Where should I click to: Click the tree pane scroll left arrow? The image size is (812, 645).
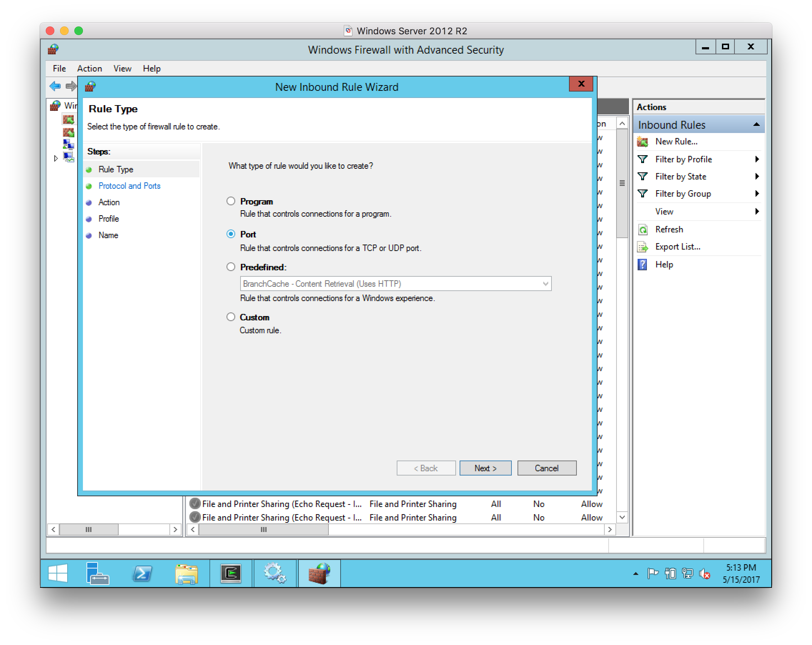point(54,530)
